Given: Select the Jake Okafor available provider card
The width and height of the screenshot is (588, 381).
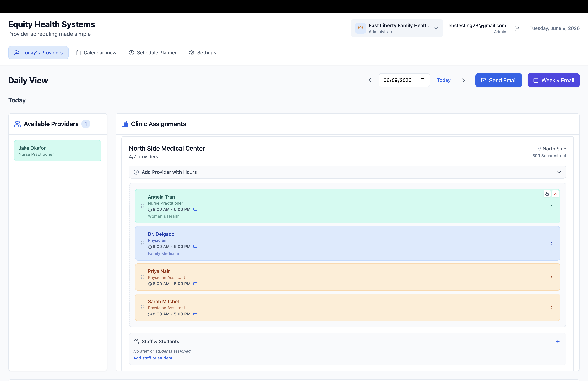Looking at the screenshot, I should [58, 151].
